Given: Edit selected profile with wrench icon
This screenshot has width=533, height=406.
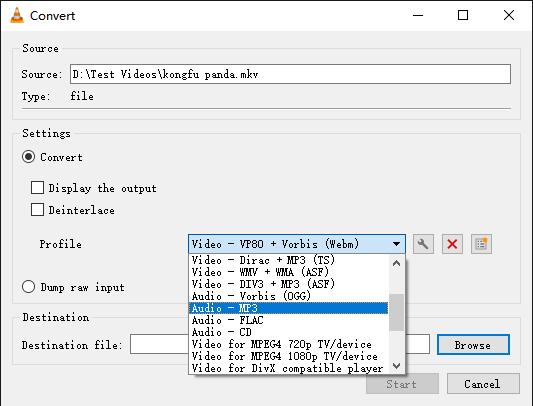Looking at the screenshot, I should 423,244.
